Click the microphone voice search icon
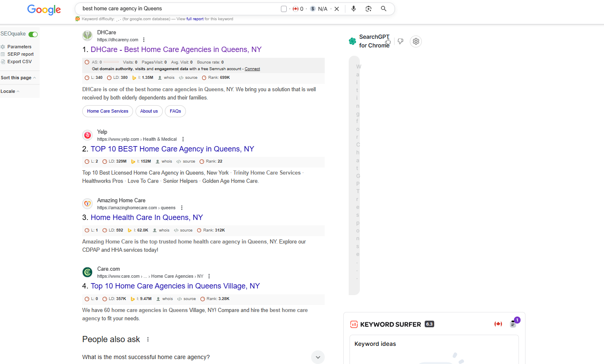 [354, 9]
